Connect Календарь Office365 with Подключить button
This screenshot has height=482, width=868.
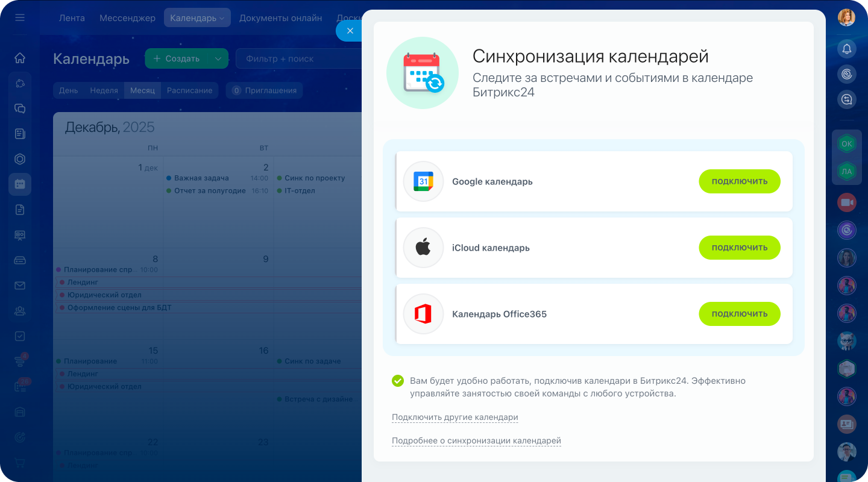pyautogui.click(x=739, y=314)
